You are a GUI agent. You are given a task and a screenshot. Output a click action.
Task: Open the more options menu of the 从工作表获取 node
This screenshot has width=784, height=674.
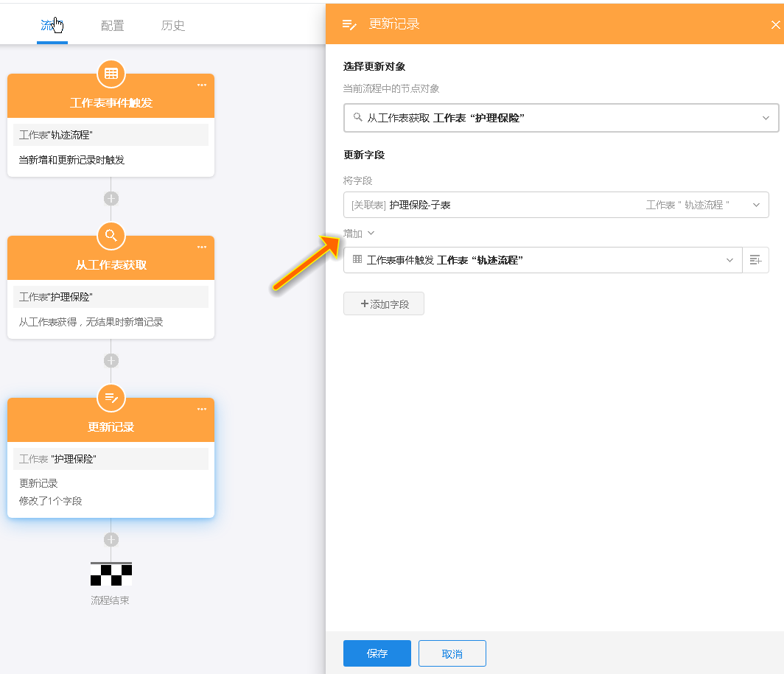[202, 247]
